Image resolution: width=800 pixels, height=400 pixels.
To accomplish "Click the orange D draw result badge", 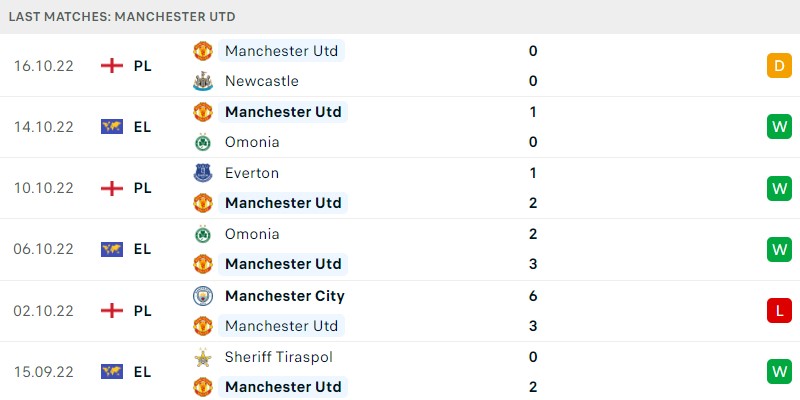I will pos(779,66).
